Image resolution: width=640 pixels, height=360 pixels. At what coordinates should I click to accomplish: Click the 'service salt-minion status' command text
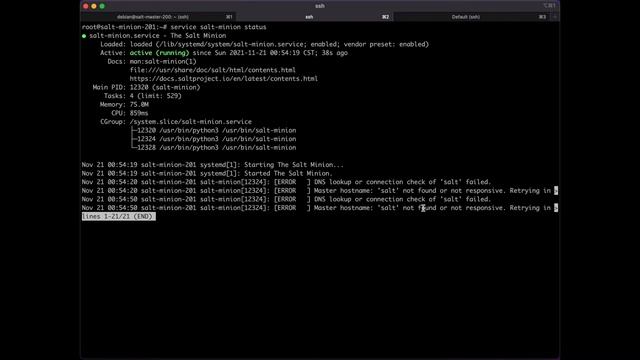coord(218,27)
